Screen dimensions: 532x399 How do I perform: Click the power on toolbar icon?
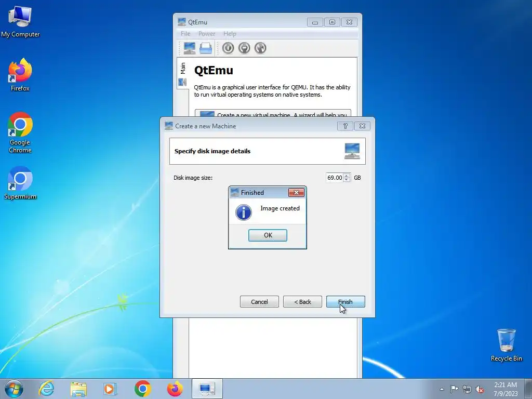pos(228,48)
